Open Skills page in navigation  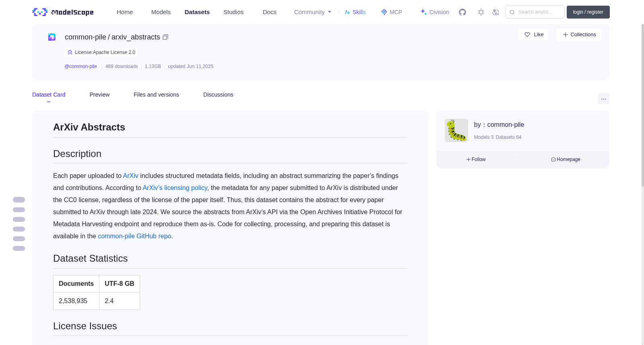tap(355, 12)
